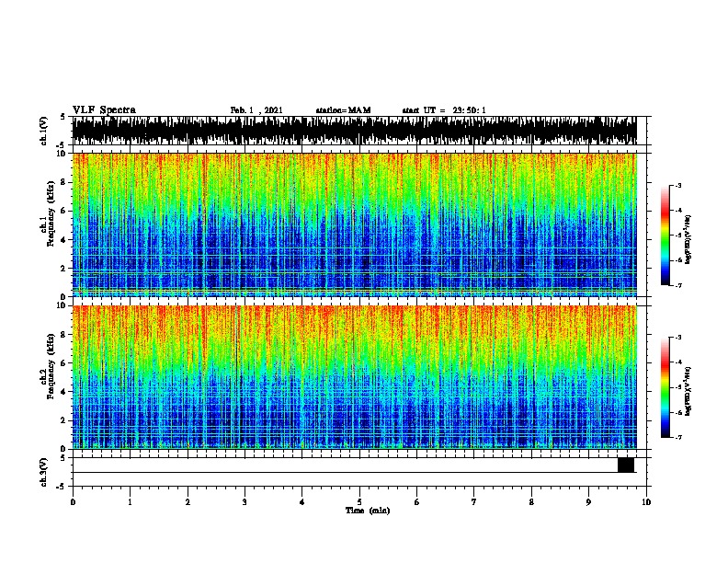Click the time axis tick label "2"
728x563 pixels.
[188, 502]
